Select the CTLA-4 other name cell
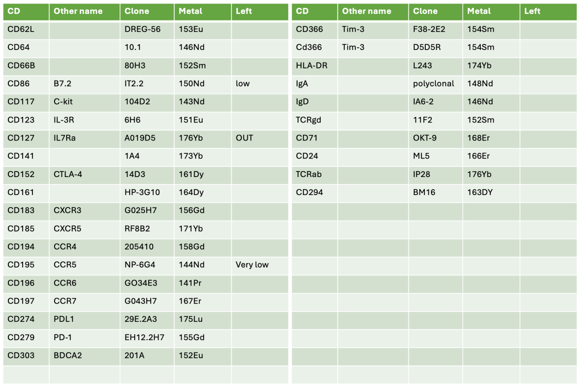This screenshot has height=392, width=583. [68, 174]
